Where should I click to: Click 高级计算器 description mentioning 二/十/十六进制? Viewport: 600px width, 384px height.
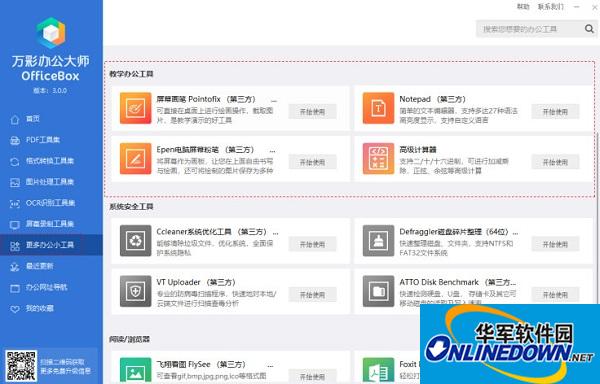[454, 166]
